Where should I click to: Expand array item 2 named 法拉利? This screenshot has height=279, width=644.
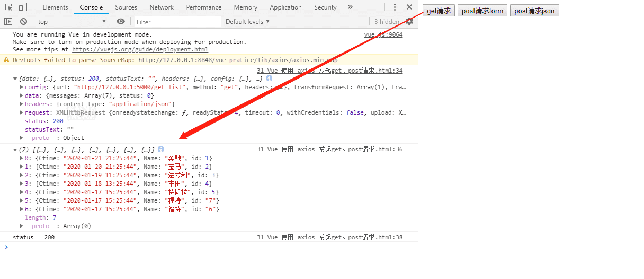(x=21, y=175)
